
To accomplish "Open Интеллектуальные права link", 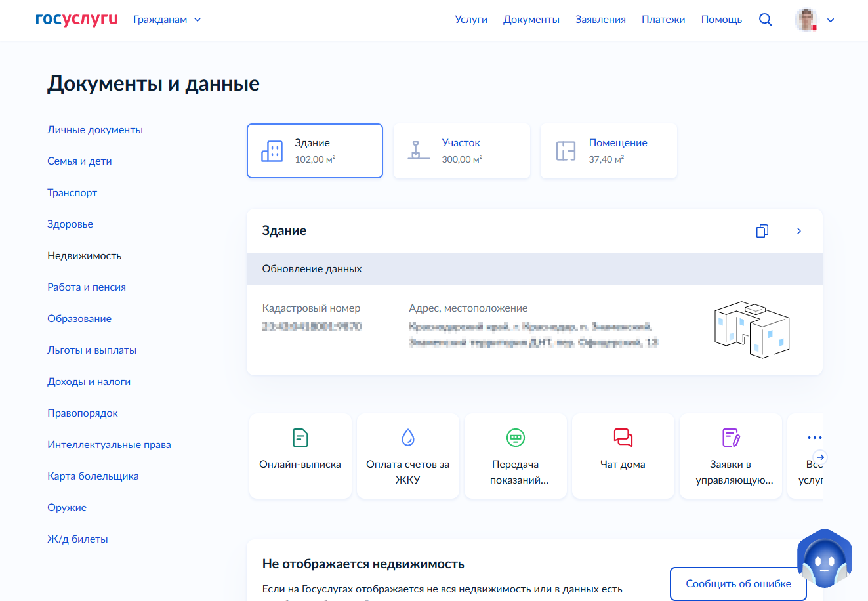I will [x=109, y=445].
